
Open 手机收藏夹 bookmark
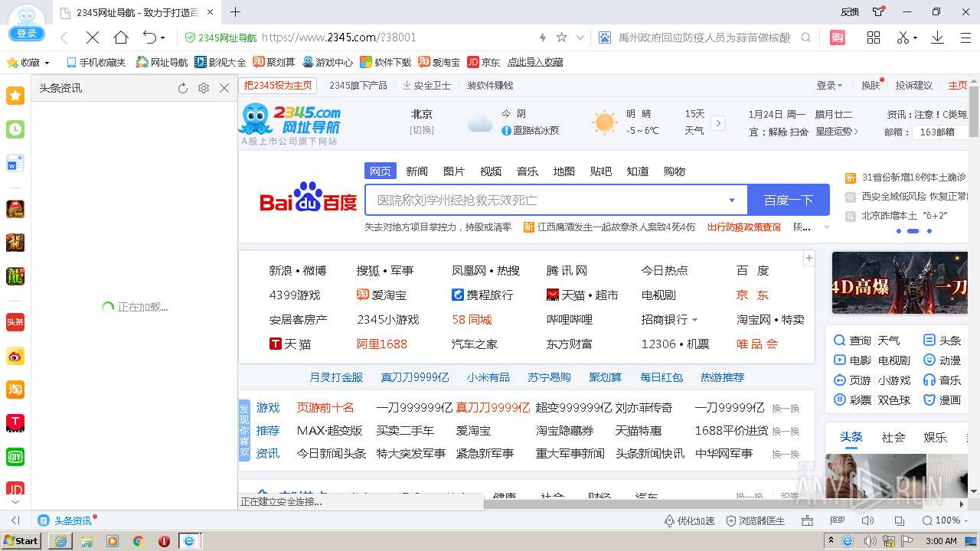tap(96, 63)
